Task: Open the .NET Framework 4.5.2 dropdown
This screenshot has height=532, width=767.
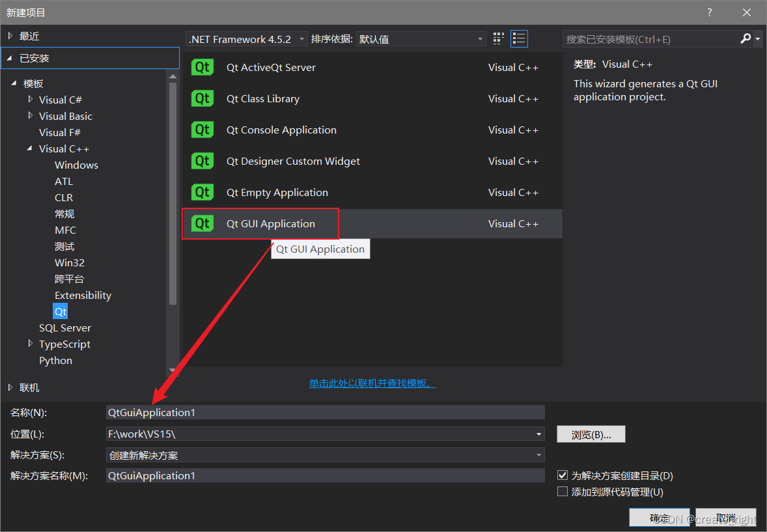Action: pyautogui.click(x=247, y=39)
